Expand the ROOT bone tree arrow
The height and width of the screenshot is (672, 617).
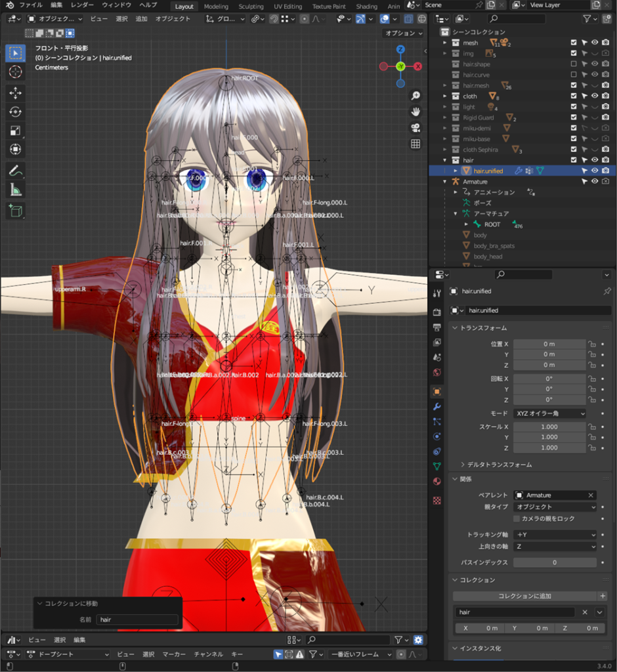tap(466, 224)
